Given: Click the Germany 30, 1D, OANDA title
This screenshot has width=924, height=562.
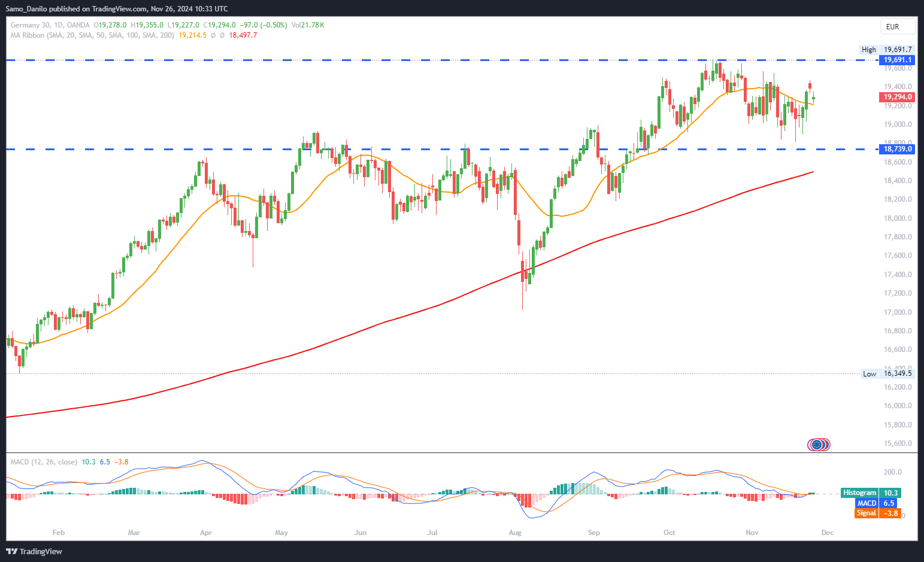Looking at the screenshot, I should point(50,25).
